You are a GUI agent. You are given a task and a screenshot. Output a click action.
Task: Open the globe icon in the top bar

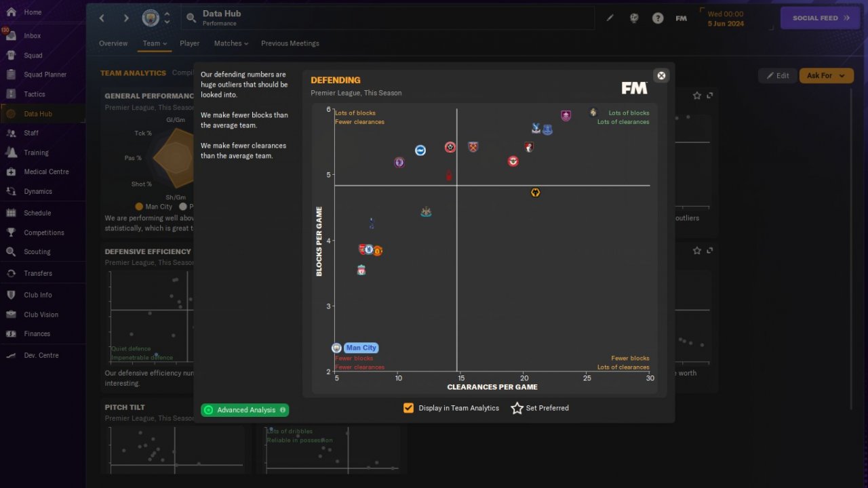[x=634, y=18]
